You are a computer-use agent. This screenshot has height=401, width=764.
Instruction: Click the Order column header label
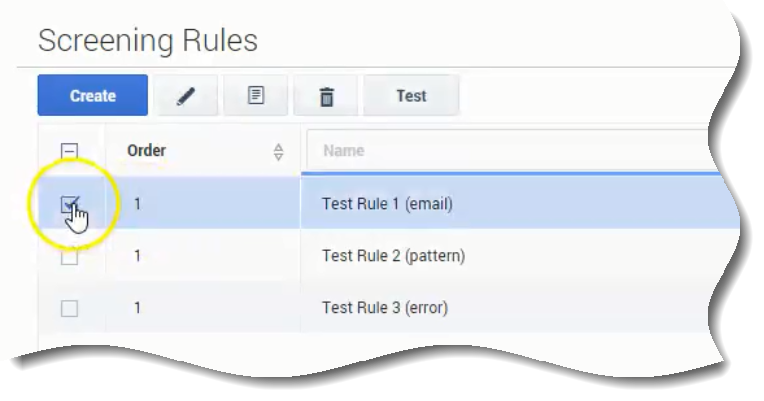click(x=147, y=151)
